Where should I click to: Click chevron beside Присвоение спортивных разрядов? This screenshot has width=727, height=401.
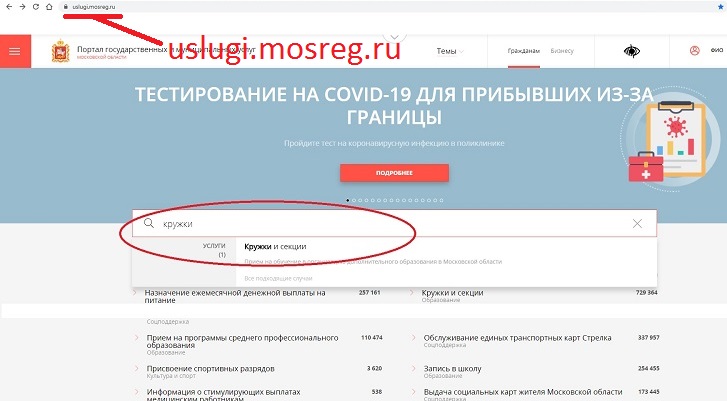tap(136, 368)
